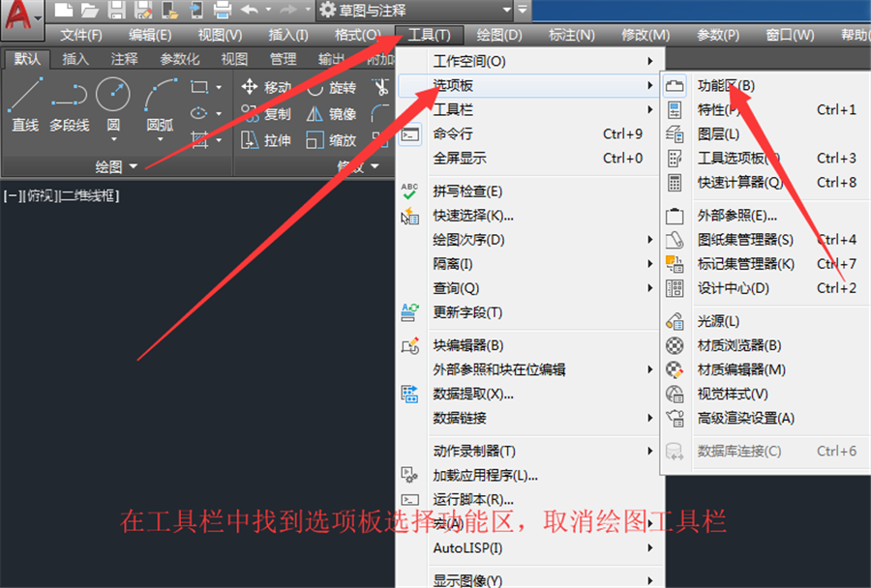Image resolution: width=871 pixels, height=588 pixels.
Task: Open the 草图与注释 workspace dropdown
Action: (415, 10)
